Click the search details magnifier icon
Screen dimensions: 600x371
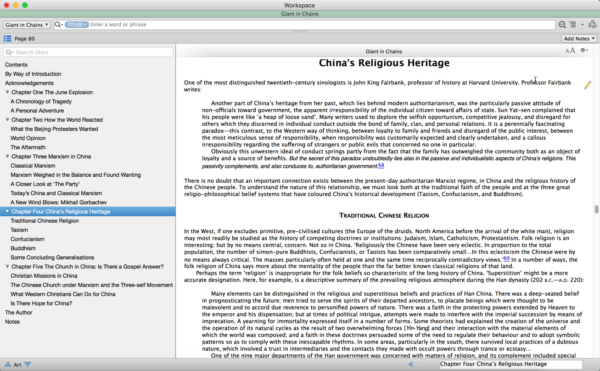(562, 24)
